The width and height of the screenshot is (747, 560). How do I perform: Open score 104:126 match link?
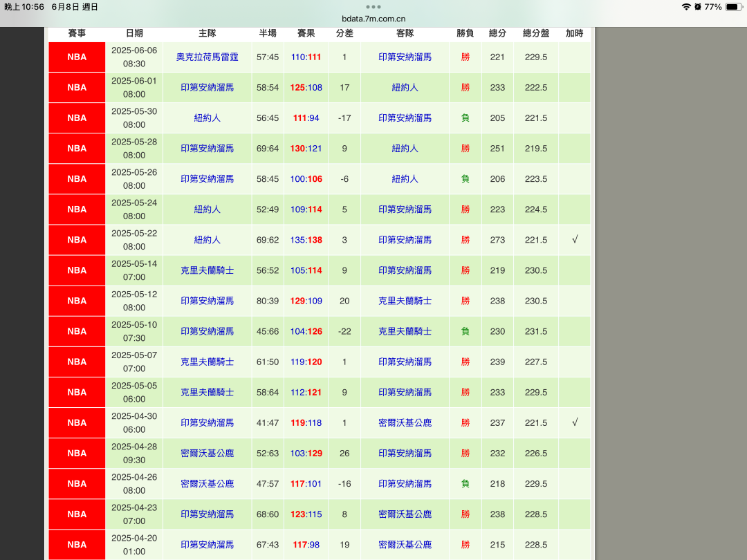306,331
